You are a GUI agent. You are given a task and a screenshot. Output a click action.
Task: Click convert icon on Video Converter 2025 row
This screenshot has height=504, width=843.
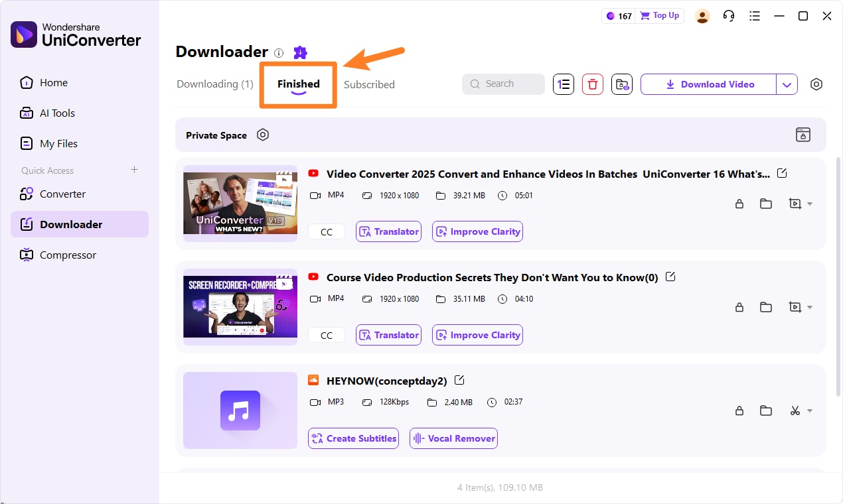coord(795,204)
